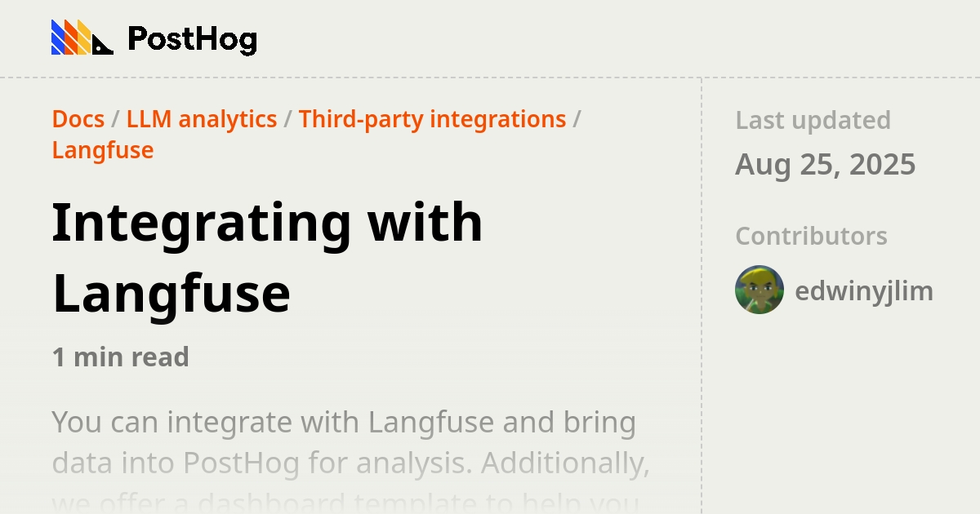Viewport: 980px width, 514px height.
Task: Click the yellow stripe of the PostHog logo
Action: point(82,37)
